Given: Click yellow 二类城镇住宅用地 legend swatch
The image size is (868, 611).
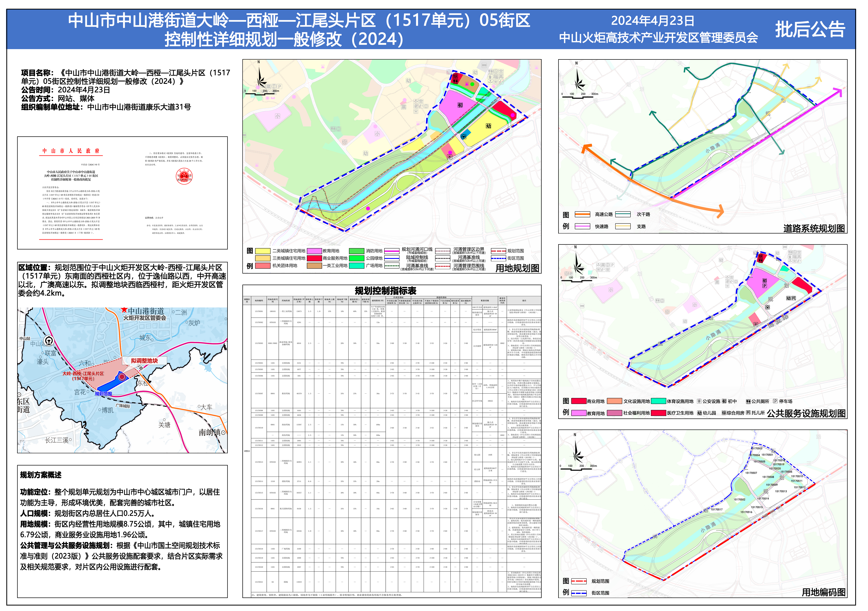Looking at the screenshot, I should click(263, 251).
